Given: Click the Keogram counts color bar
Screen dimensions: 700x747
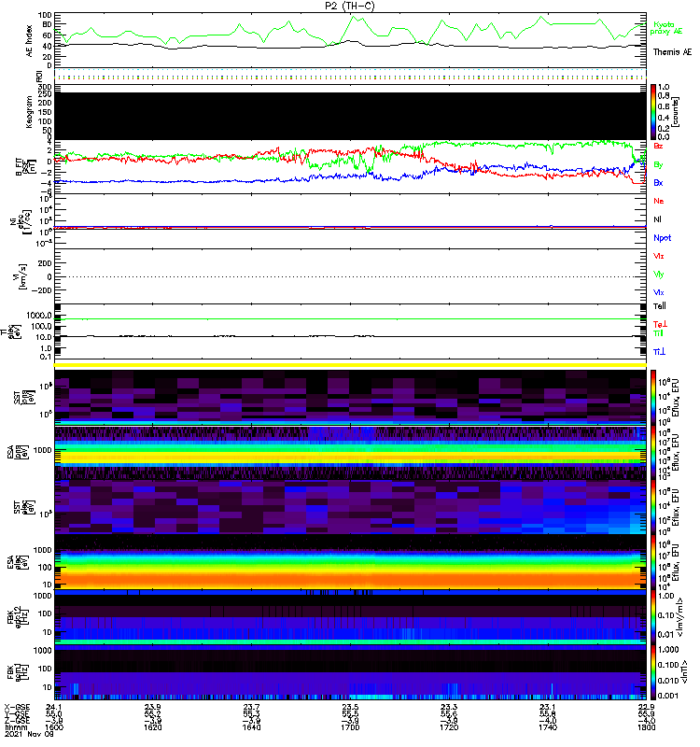Looking at the screenshot, I should coord(653,112).
